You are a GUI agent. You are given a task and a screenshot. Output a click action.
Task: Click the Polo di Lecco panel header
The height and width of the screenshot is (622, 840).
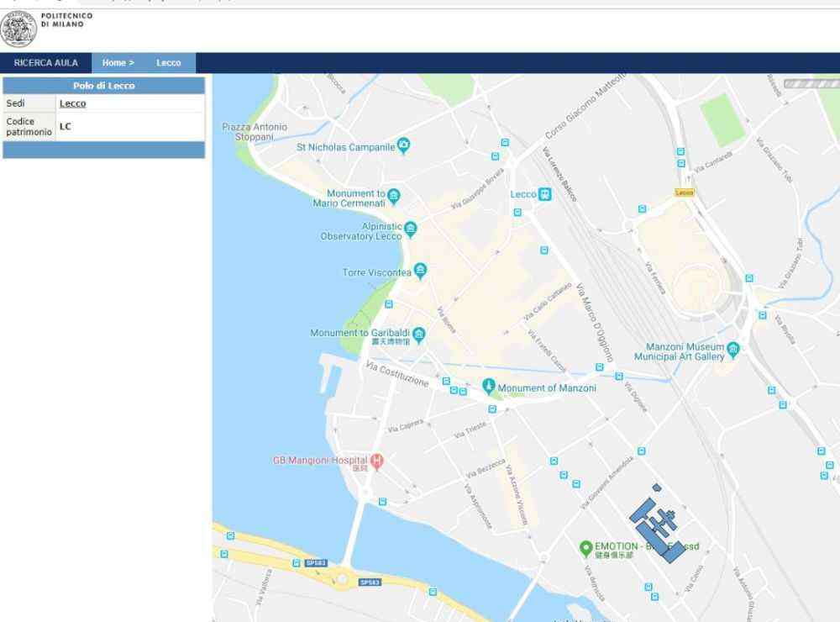tap(104, 86)
